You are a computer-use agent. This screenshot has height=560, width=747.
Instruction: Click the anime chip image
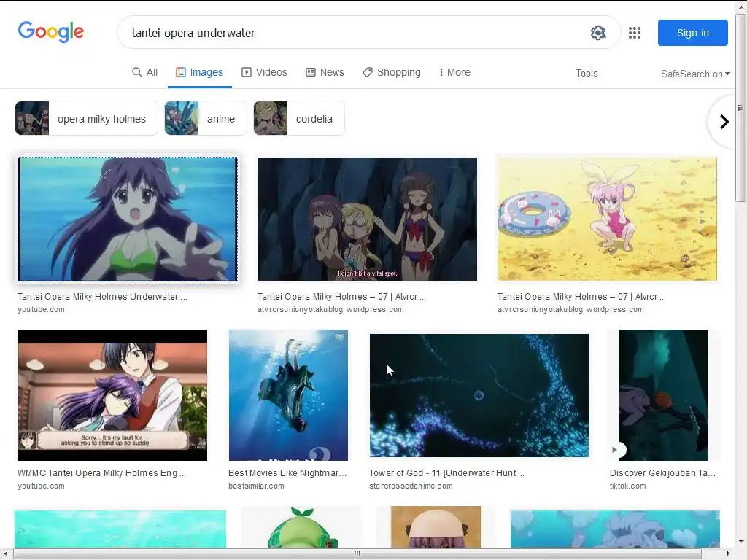click(x=182, y=118)
